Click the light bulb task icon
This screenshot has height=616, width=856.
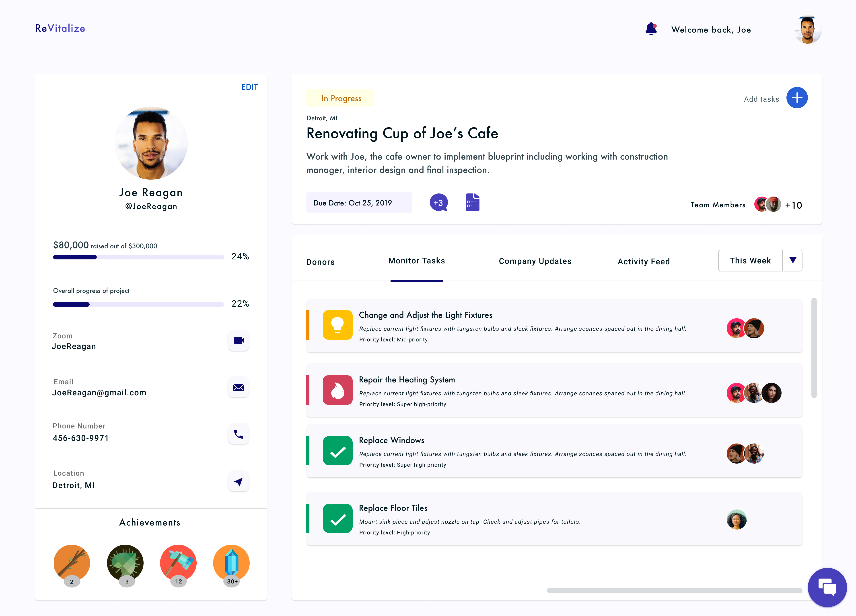(337, 325)
